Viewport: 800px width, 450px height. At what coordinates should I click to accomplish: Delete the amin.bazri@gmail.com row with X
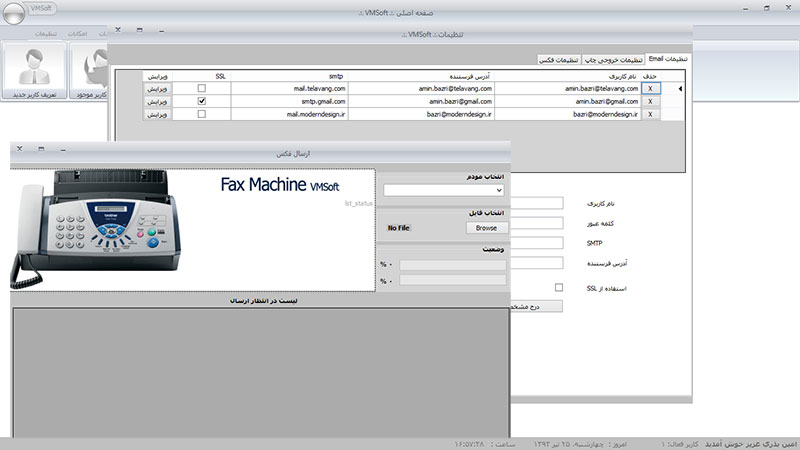[x=649, y=101]
